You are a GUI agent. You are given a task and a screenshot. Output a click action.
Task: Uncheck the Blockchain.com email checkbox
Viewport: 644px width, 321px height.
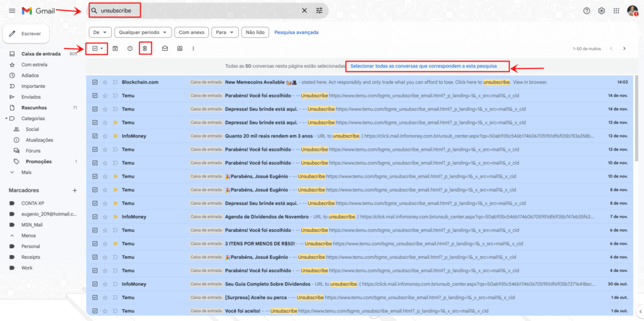click(x=95, y=82)
